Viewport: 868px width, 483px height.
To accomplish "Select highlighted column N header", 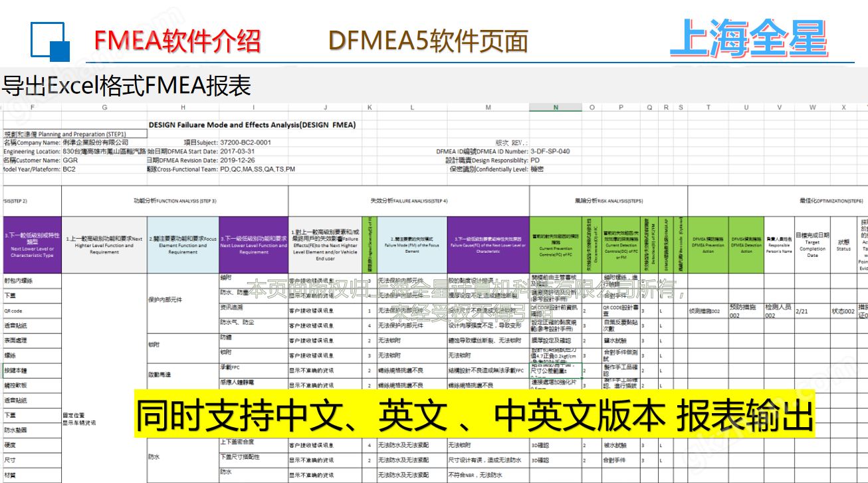I will tap(556, 107).
